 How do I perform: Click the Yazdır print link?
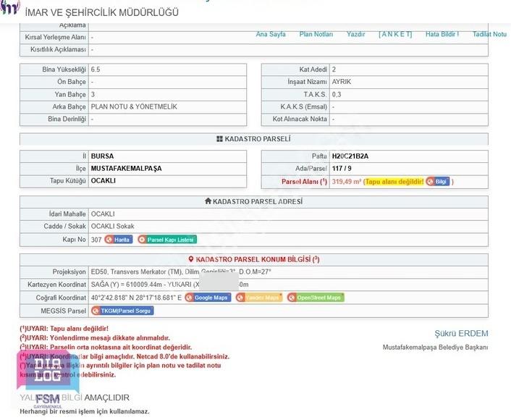[x=355, y=34]
